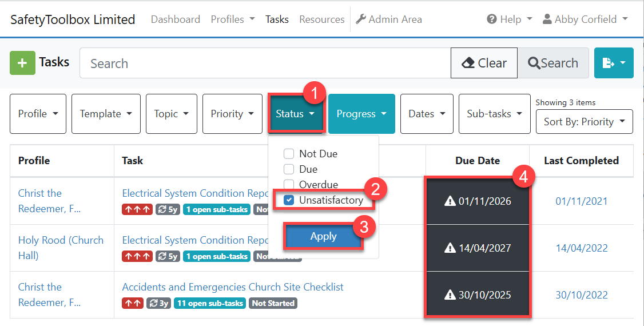Image resolution: width=644 pixels, height=326 pixels.
Task: Open the Resources navigation item
Action: tap(321, 19)
